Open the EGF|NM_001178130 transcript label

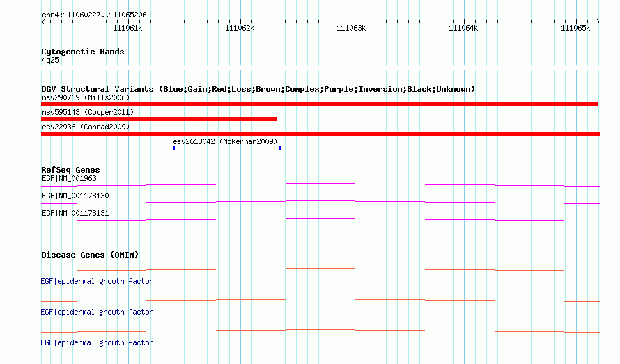(75, 196)
